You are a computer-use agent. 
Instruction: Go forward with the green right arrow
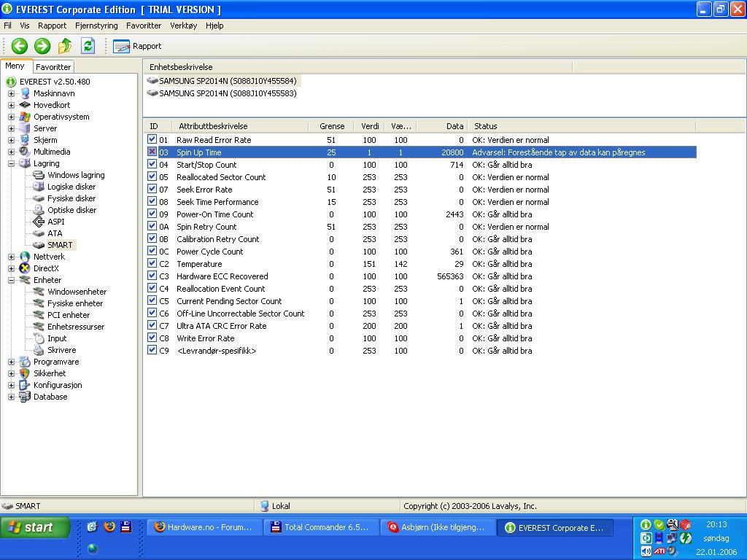tap(42, 46)
